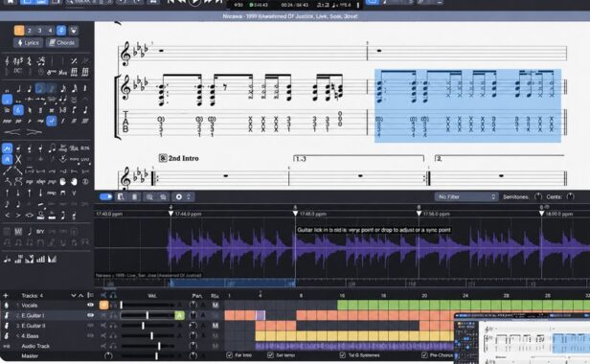Viewport: 590px width, 364px height.
Task: Toggle the blue audio track switch
Action: pyautogui.click(x=105, y=197)
